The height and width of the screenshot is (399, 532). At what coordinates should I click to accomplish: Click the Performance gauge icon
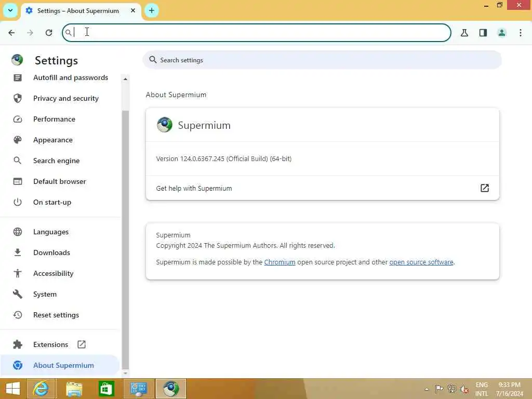(18, 119)
